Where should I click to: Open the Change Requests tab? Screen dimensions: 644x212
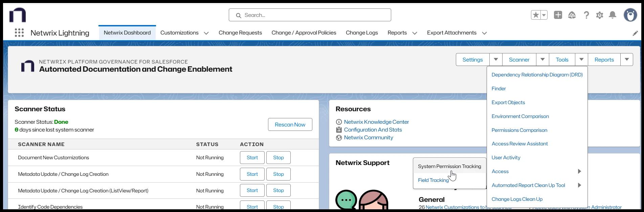click(x=240, y=33)
